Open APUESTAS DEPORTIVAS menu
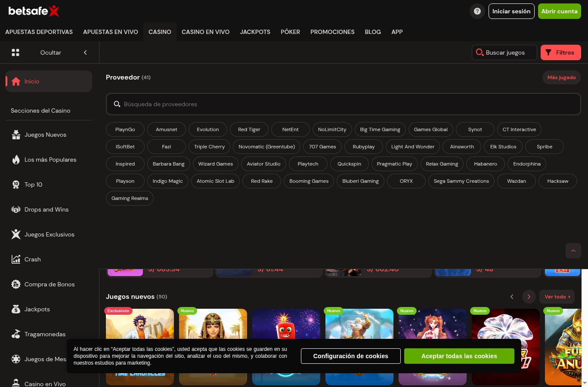588x387 pixels. pos(39,32)
